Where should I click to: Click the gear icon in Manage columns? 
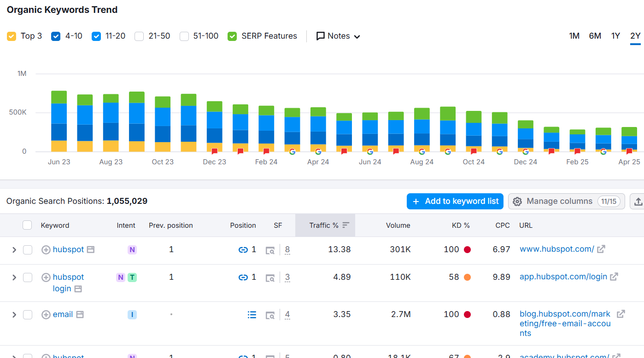coord(517,202)
